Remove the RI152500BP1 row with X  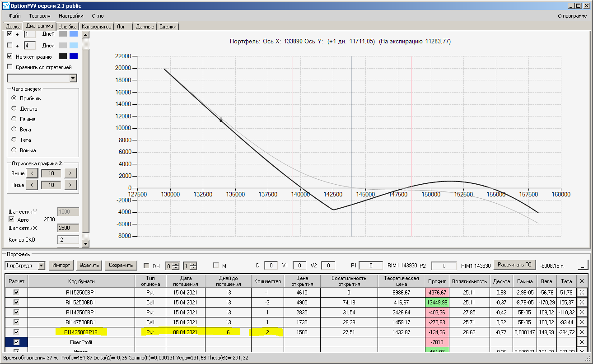click(x=582, y=292)
